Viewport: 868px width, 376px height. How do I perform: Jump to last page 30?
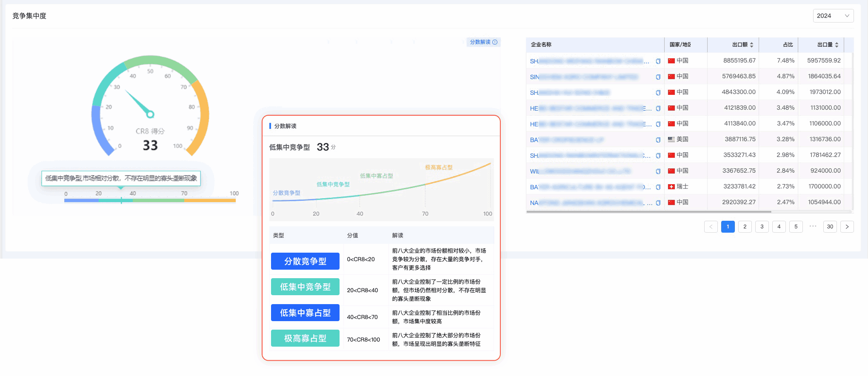point(830,227)
